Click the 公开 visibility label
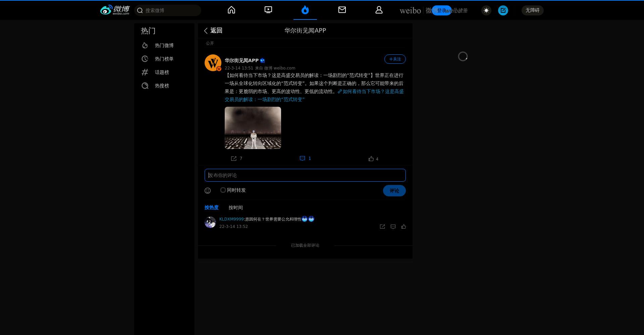This screenshot has width=644, height=335. pyautogui.click(x=210, y=43)
